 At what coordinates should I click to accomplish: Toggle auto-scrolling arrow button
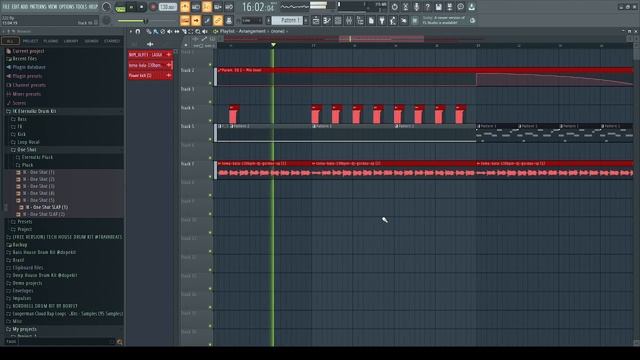point(196,20)
